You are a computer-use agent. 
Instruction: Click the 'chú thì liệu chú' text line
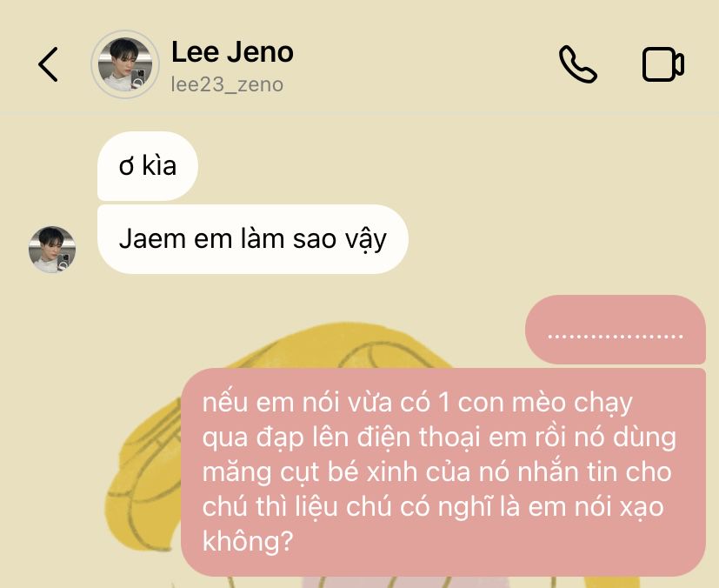(x=433, y=507)
